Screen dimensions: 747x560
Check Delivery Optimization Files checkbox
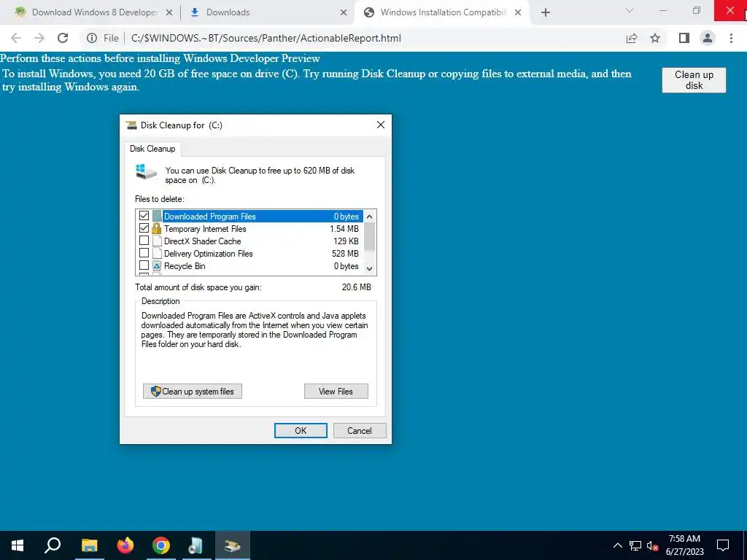tap(144, 253)
